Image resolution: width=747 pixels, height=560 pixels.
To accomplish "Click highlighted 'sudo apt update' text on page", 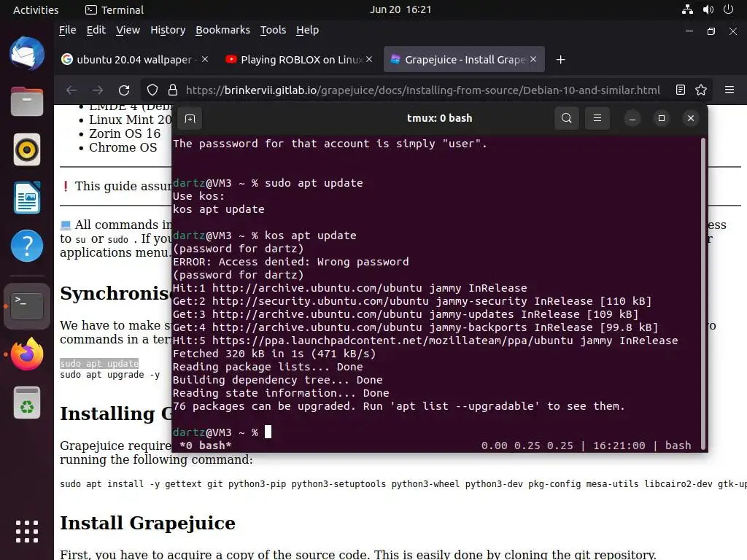I will click(99, 363).
